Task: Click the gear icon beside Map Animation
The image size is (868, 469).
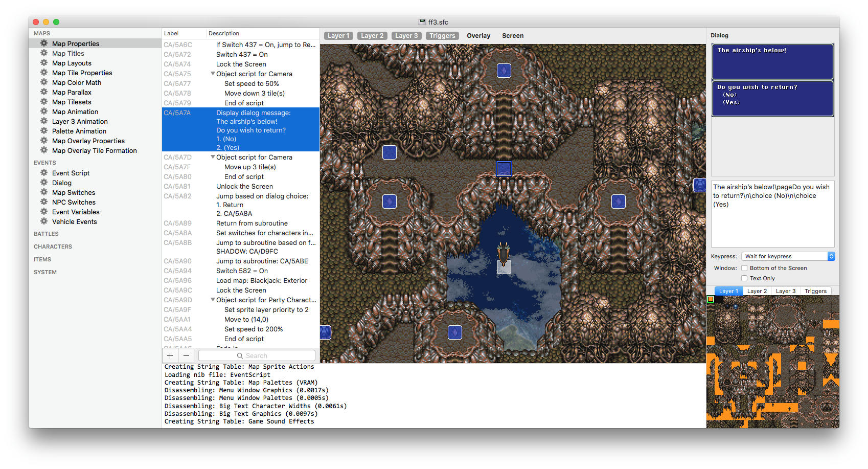Action: [x=44, y=111]
